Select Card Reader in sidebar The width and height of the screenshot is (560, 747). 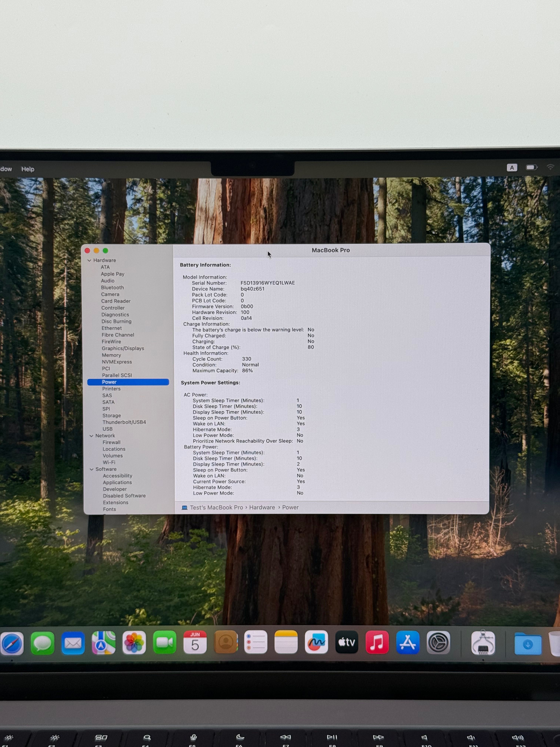pos(116,301)
